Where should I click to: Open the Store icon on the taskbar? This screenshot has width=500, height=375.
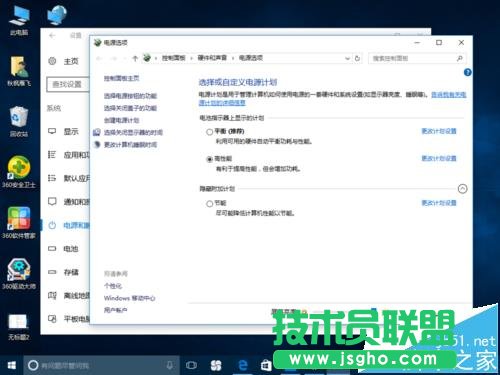[x=266, y=366]
